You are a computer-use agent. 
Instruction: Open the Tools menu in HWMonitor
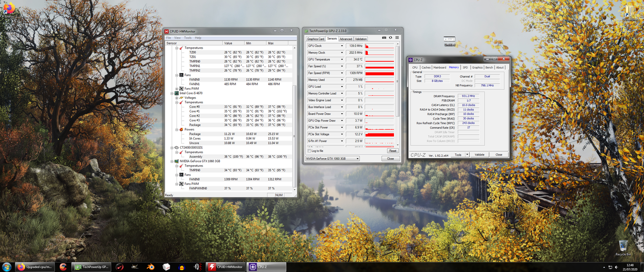(x=188, y=38)
